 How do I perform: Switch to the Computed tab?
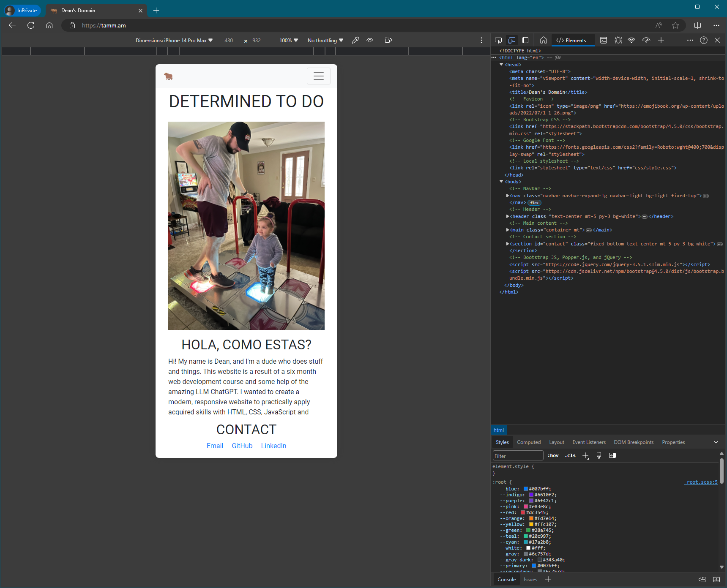pos(529,442)
